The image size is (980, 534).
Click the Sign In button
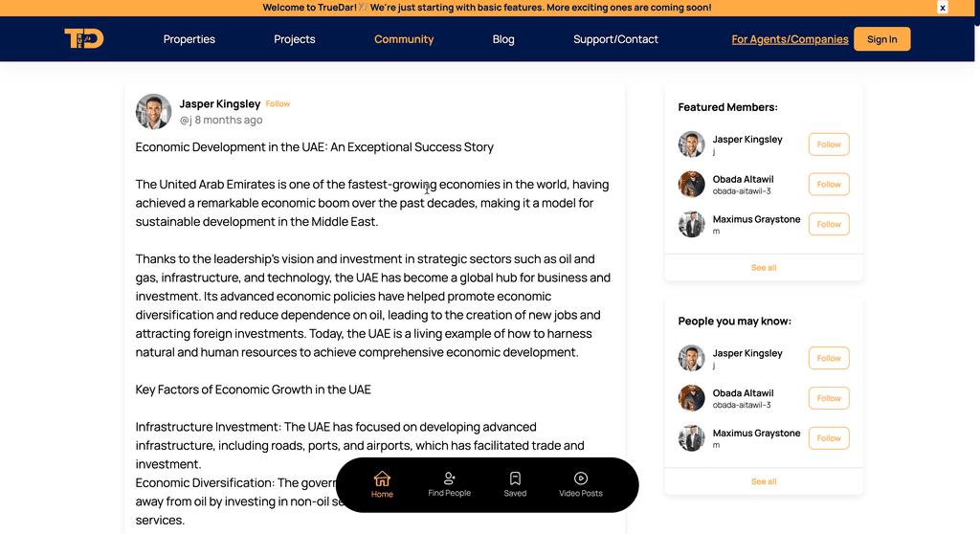click(881, 39)
